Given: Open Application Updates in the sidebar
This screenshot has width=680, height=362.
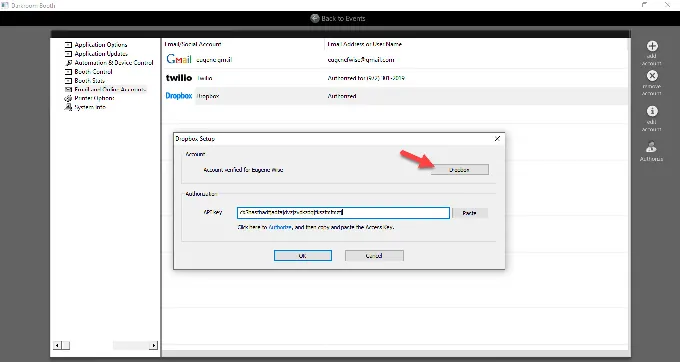Looking at the screenshot, I should click(x=101, y=54).
